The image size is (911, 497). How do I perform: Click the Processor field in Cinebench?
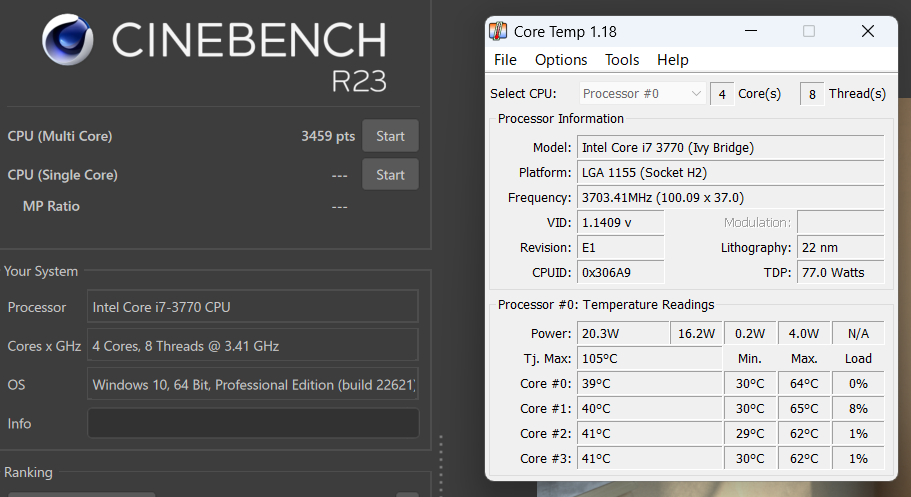click(x=253, y=306)
